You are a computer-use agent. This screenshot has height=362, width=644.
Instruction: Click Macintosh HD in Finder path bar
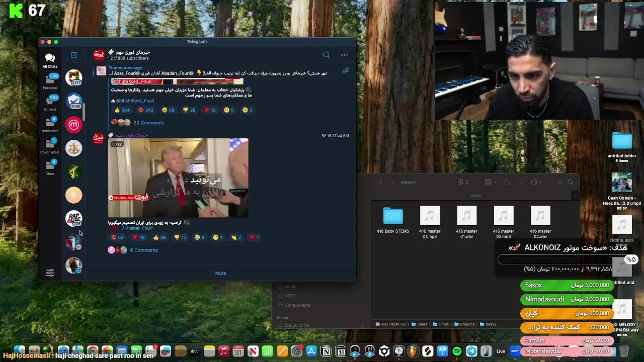click(391, 324)
